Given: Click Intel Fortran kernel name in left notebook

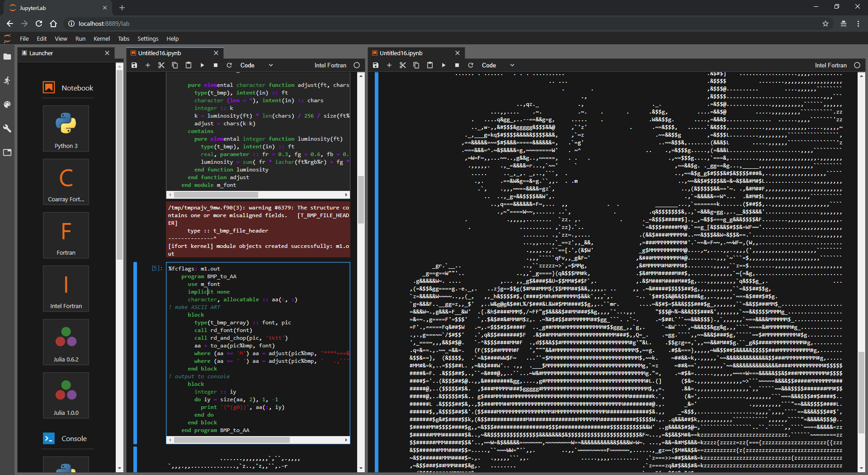Looking at the screenshot, I should click(x=330, y=65).
